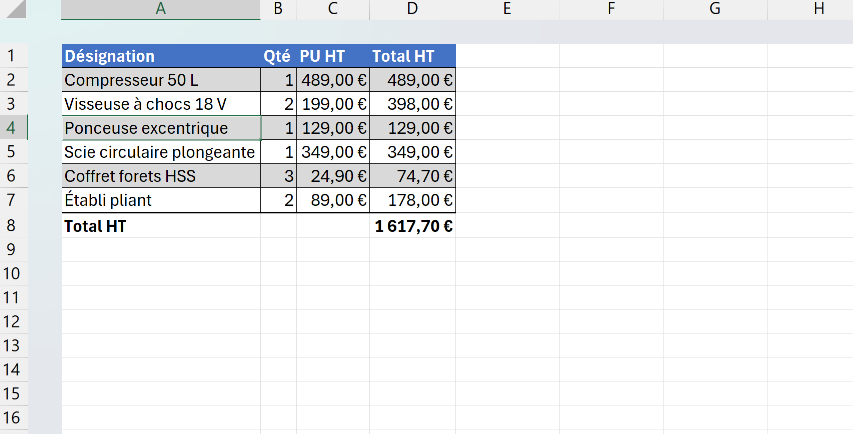Select row 6 header
The width and height of the screenshot is (853, 434).
click(x=14, y=176)
